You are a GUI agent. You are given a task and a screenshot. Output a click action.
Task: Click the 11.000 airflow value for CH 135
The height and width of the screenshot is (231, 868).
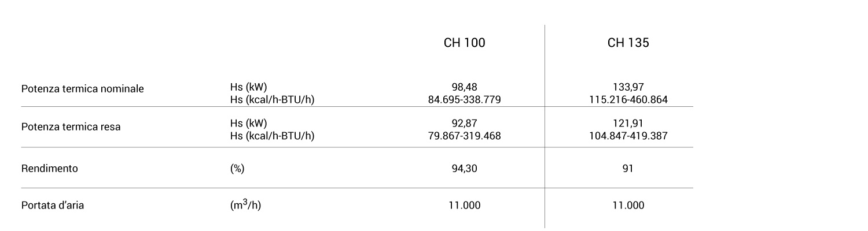[x=628, y=205]
